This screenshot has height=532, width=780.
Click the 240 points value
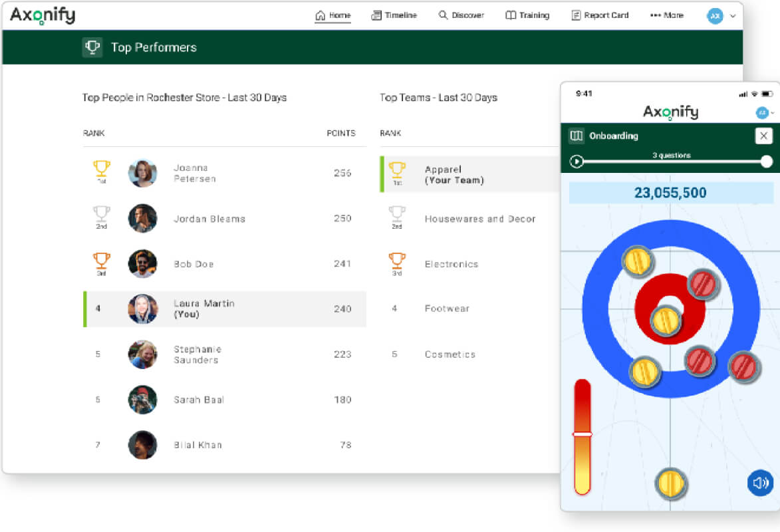[342, 309]
